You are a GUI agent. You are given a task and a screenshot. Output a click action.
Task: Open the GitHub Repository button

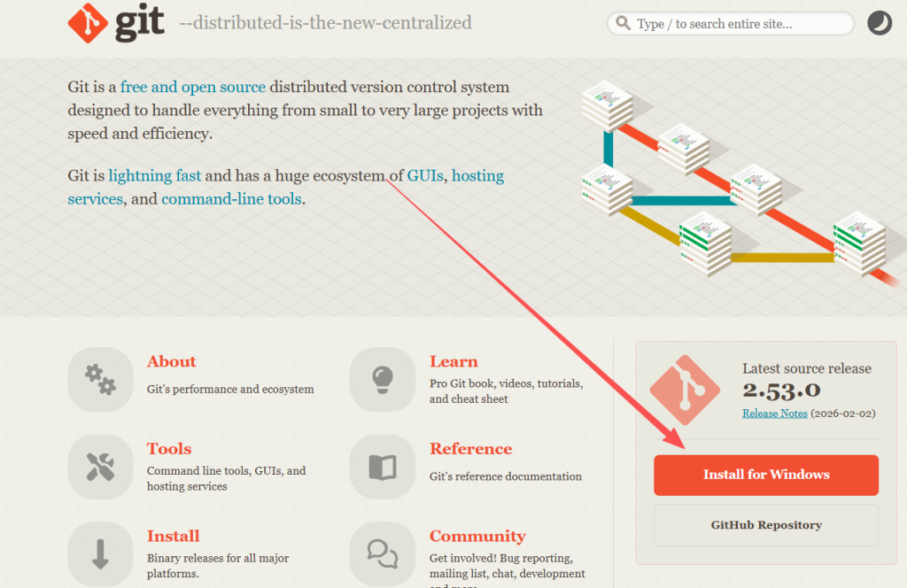click(766, 525)
